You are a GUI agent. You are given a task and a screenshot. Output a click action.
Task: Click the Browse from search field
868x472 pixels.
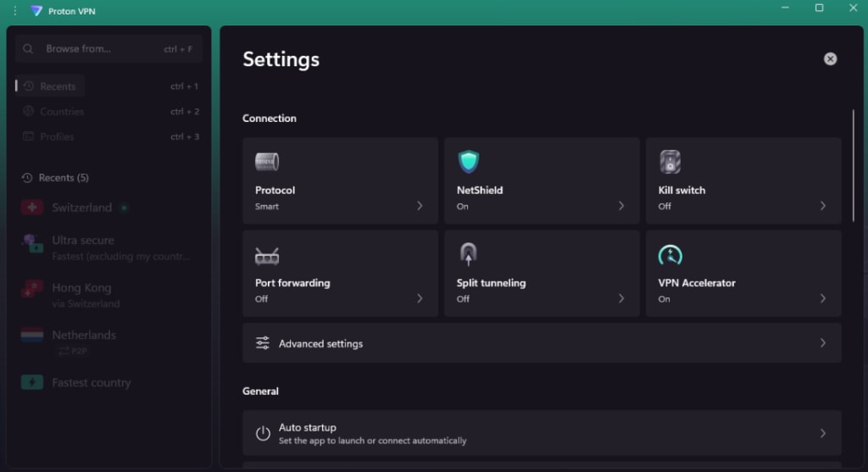108,48
